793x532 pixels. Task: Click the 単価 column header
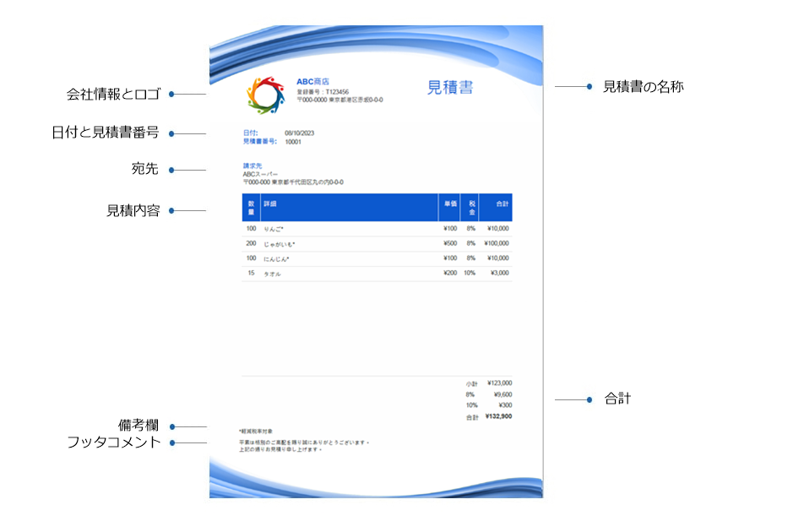(448, 205)
